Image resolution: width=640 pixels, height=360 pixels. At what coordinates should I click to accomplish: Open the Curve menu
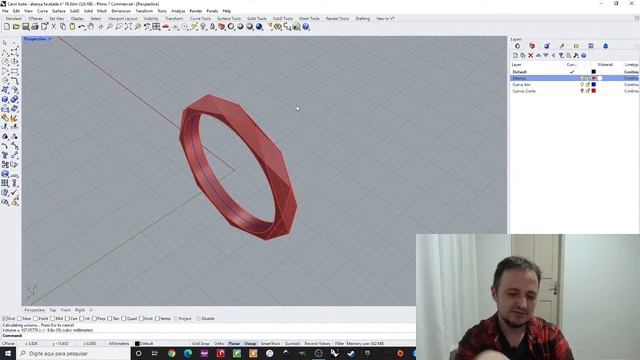42,11
